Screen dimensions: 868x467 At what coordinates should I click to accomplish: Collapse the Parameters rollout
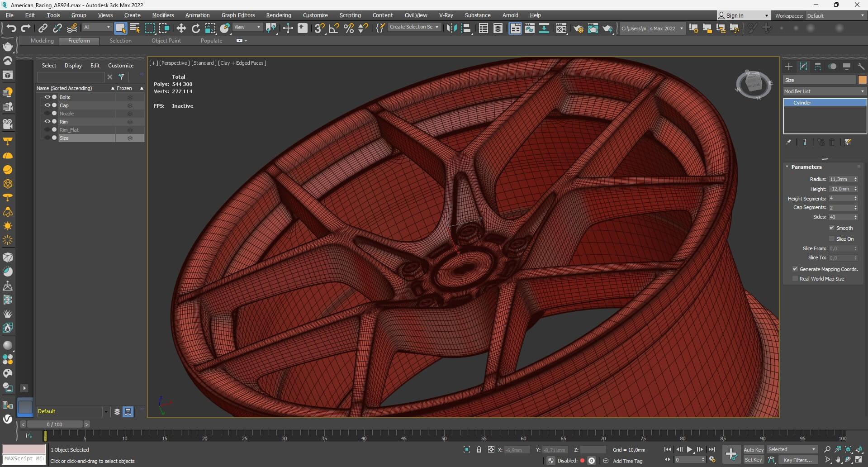click(x=806, y=167)
